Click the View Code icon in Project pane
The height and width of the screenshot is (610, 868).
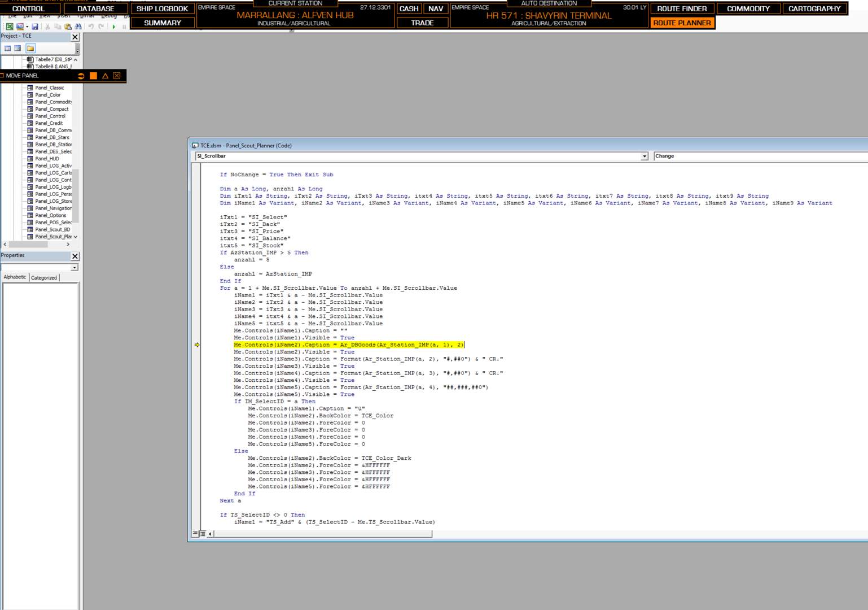coord(7,48)
